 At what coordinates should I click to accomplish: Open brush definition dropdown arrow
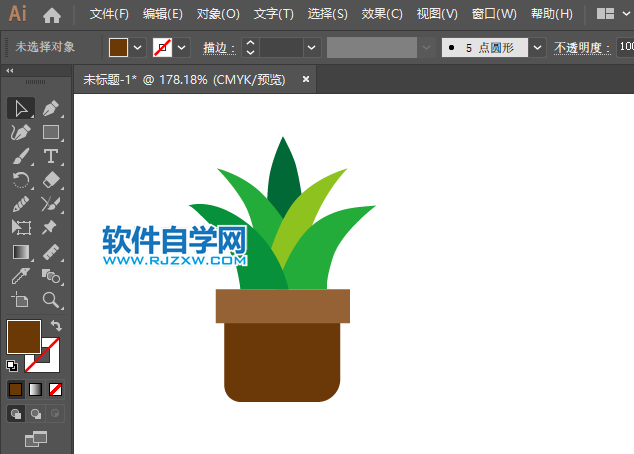(537, 48)
